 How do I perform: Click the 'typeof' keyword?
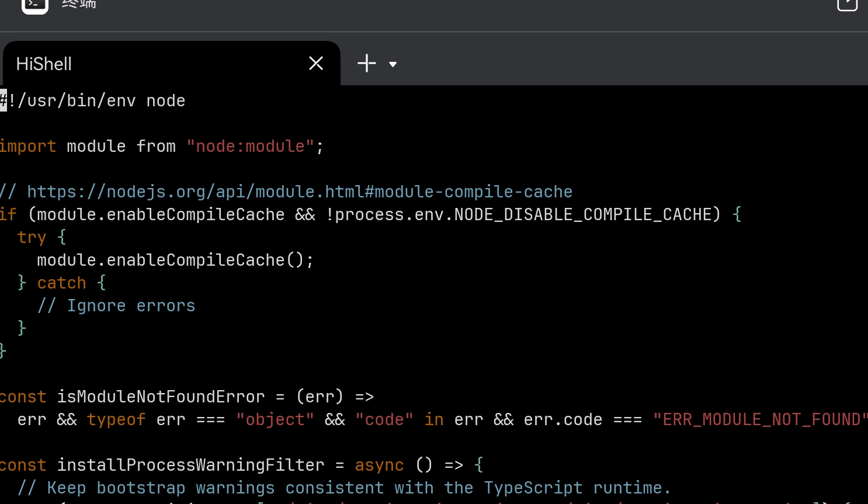(116, 419)
